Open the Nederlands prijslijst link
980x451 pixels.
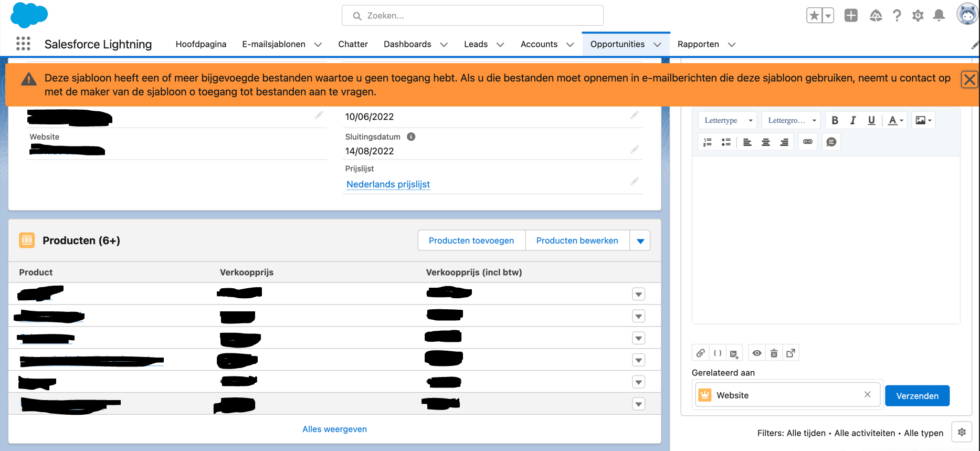(388, 184)
